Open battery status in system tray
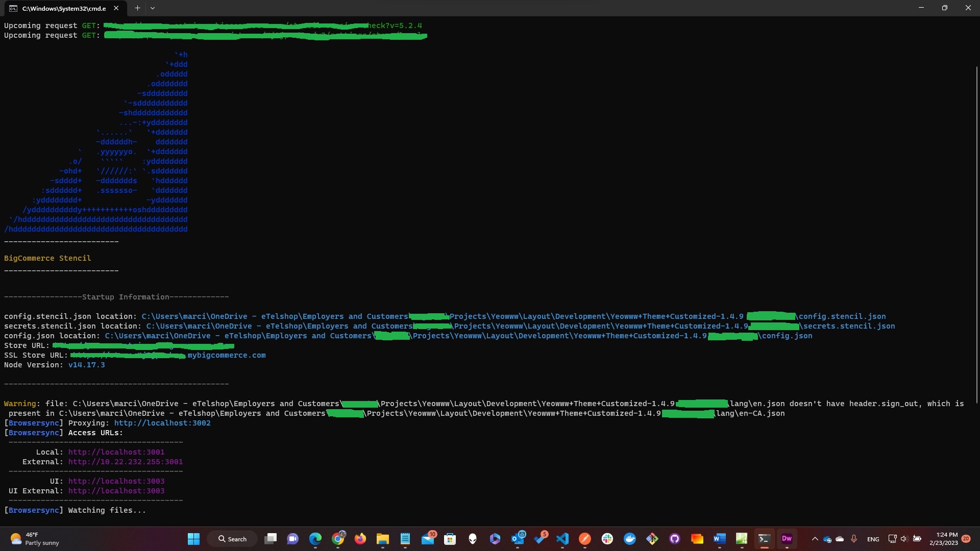Viewport: 980px width, 551px height. (x=917, y=539)
